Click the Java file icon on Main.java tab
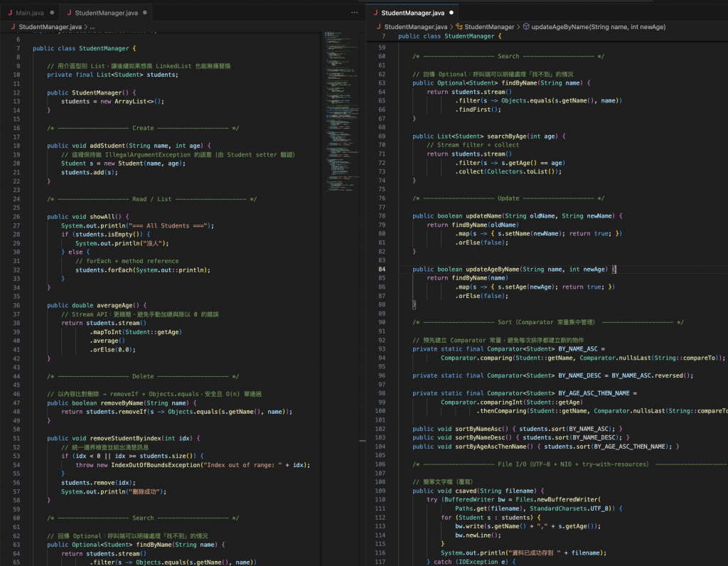Viewport: 728px width, 566px height. 10,13
